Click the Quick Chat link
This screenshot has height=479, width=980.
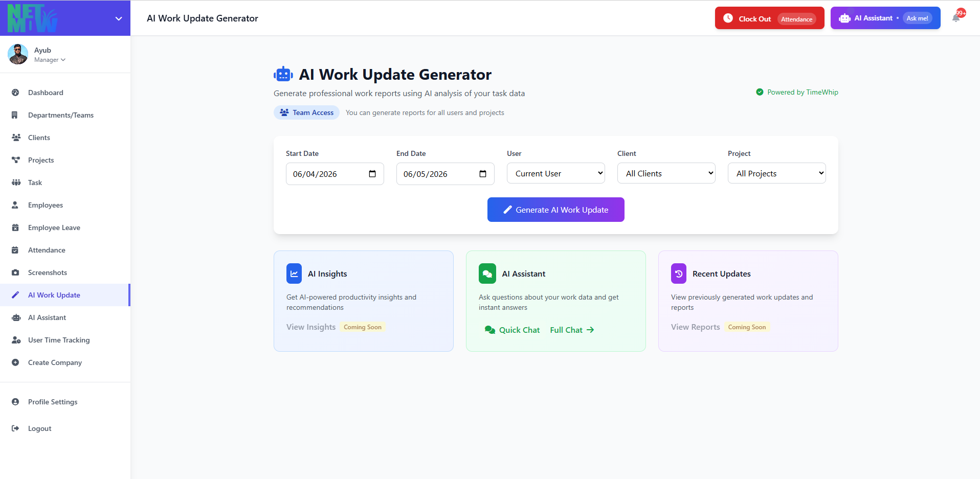[x=513, y=330]
